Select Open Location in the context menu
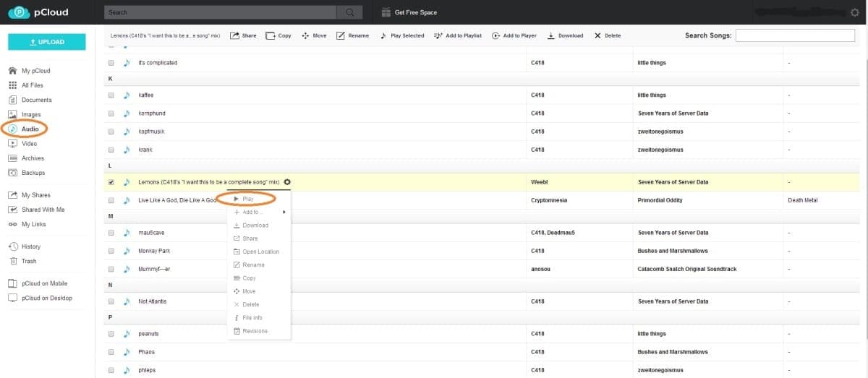 [x=258, y=252]
